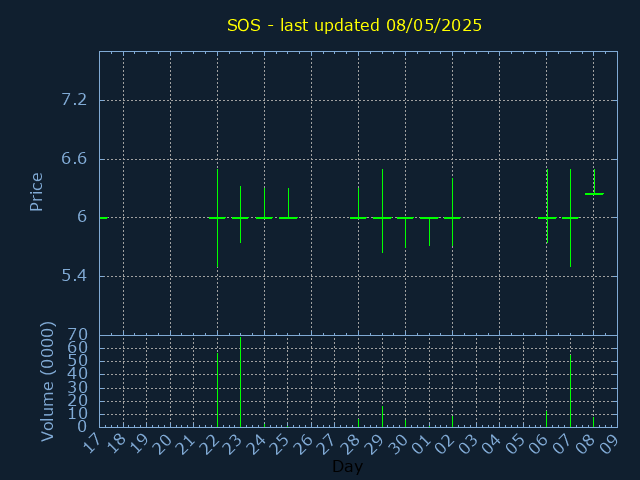Select day label 22 on x-axis
Image resolution: width=640 pixels, height=480 pixels.
coord(209,443)
